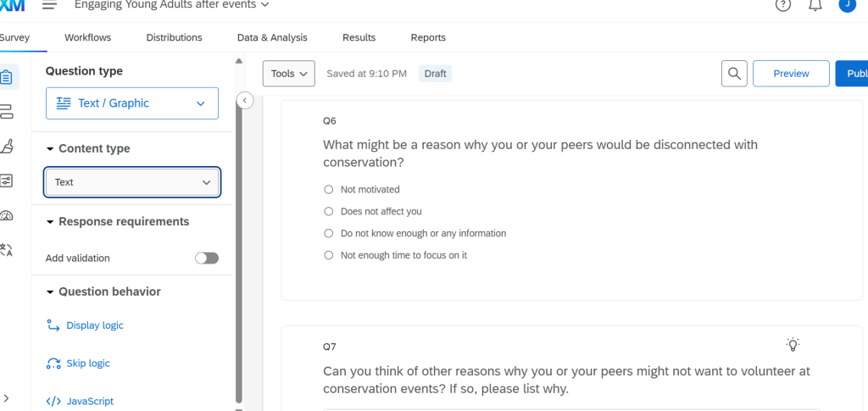
Task: Open the Look and feel paintbrush icon
Action: pos(7,146)
